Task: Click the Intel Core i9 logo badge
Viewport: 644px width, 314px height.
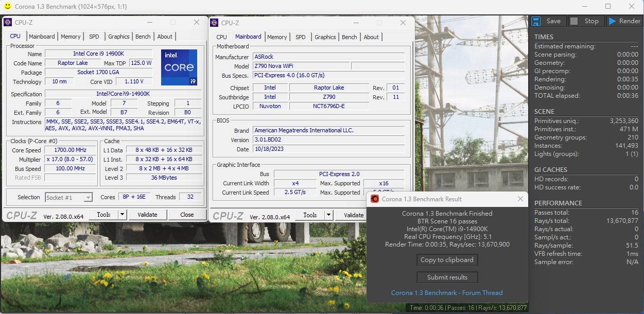Action: click(x=179, y=67)
